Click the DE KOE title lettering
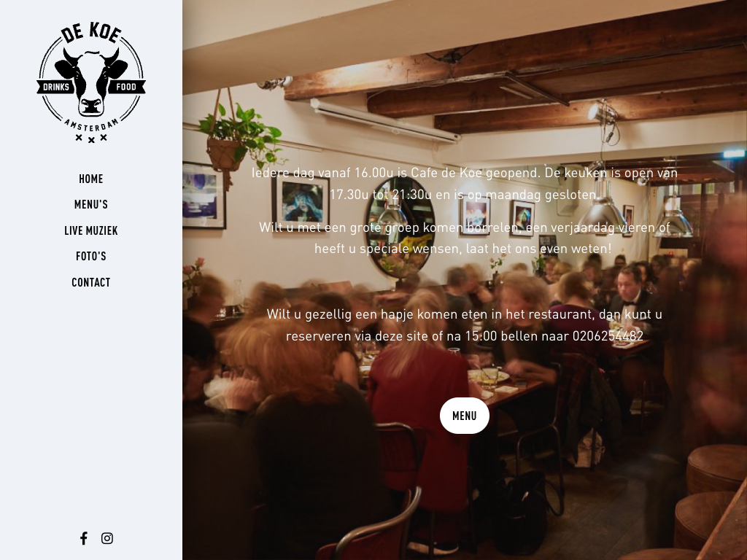747x560 pixels. pyautogui.click(x=91, y=32)
